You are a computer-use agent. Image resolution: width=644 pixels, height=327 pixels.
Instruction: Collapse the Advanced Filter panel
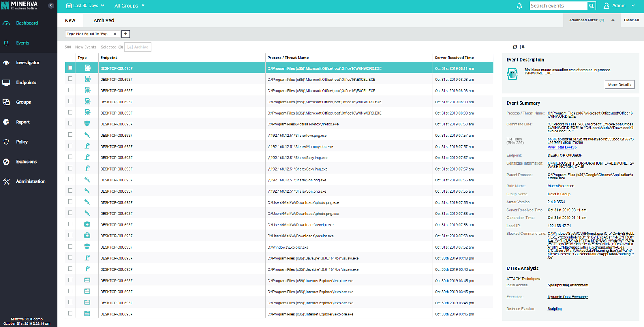point(613,20)
